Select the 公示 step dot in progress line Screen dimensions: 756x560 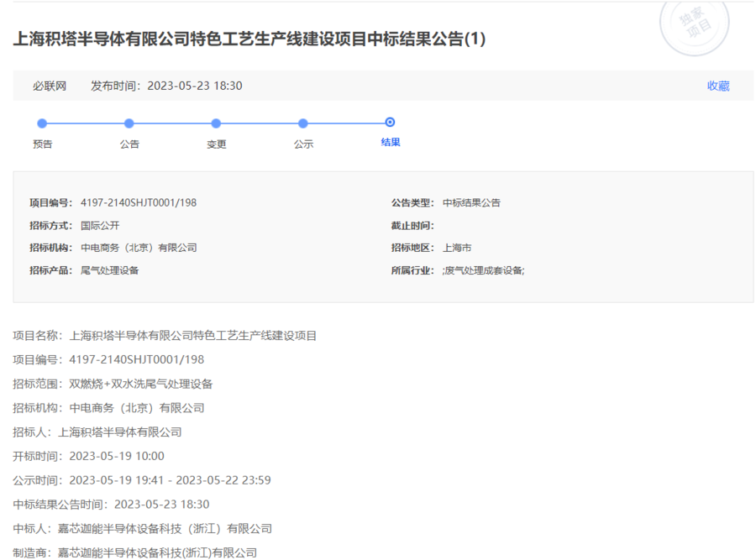pos(303,123)
